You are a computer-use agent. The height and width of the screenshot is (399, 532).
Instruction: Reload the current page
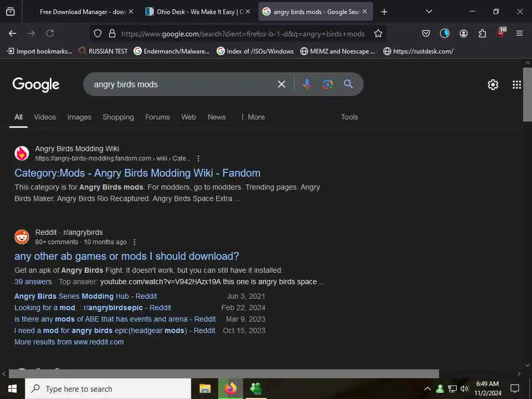pyautogui.click(x=50, y=33)
